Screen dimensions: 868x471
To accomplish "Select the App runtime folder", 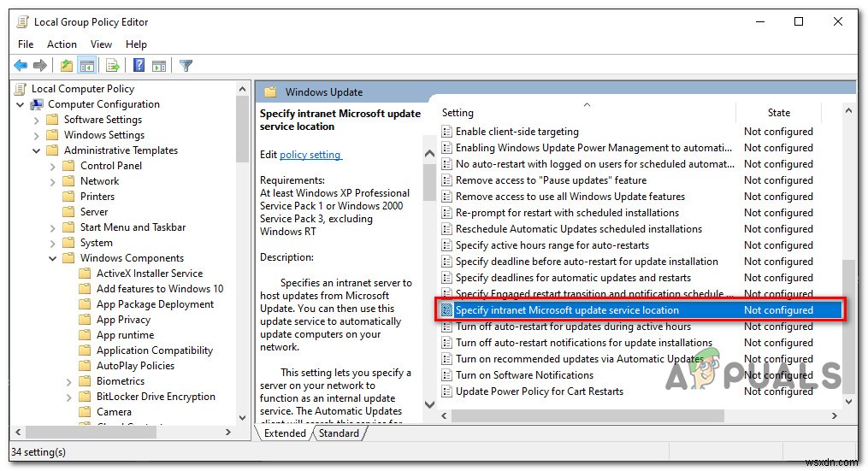I will tap(125, 335).
